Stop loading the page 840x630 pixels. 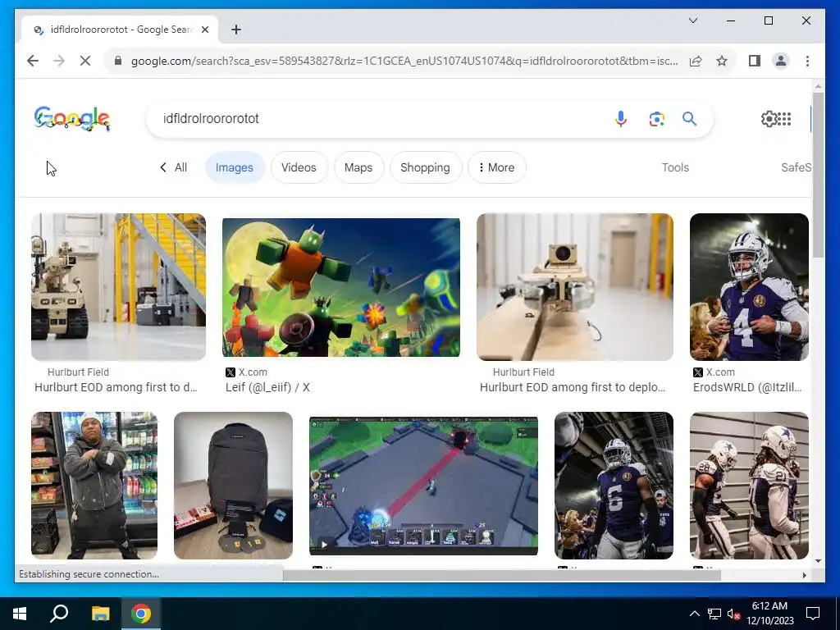click(x=85, y=61)
